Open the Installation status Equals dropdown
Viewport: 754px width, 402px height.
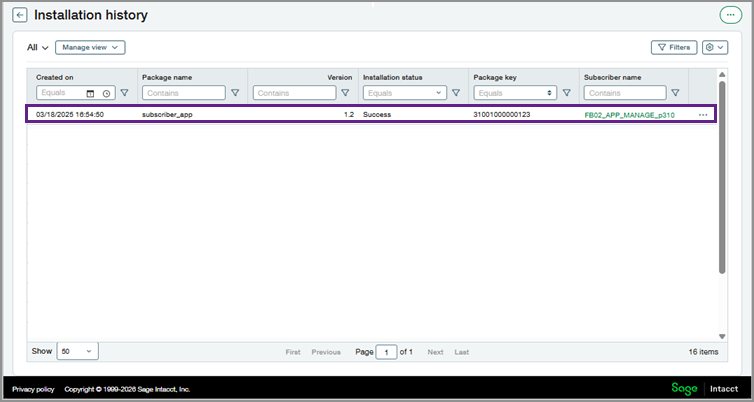tap(405, 93)
